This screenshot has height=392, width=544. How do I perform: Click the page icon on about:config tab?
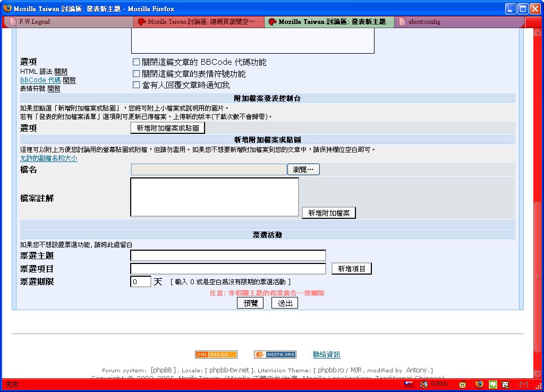coord(403,22)
